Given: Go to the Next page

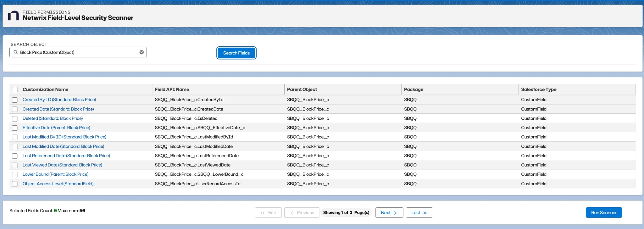Looking at the screenshot, I should (x=389, y=213).
